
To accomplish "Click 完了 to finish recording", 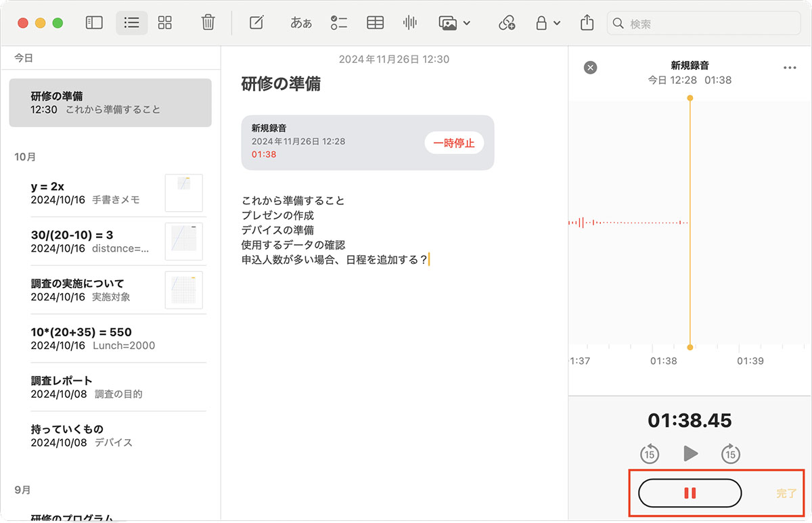I will pyautogui.click(x=786, y=493).
